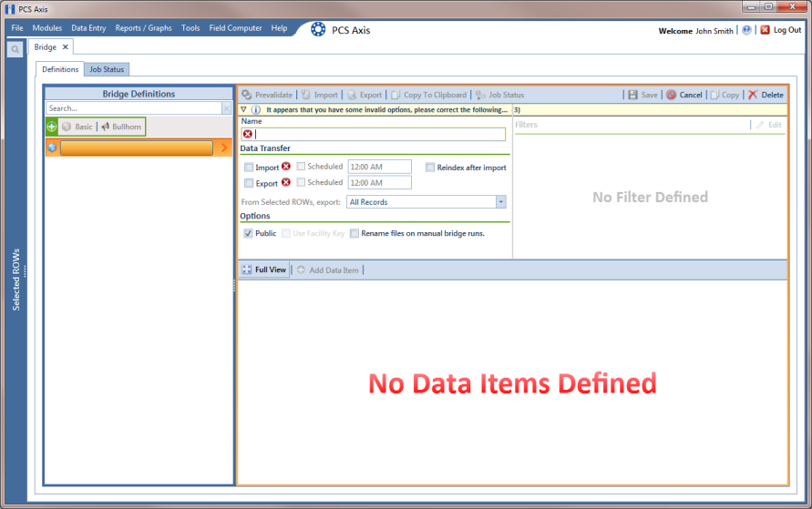The height and width of the screenshot is (509, 812).
Task: Add a new bridge definition with green plus
Action: [52, 127]
